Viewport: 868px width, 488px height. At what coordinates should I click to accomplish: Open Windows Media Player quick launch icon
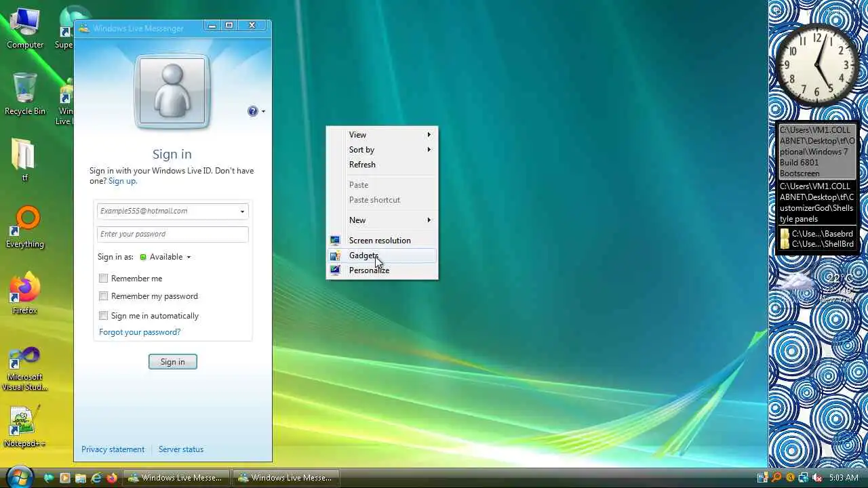pos(64,478)
